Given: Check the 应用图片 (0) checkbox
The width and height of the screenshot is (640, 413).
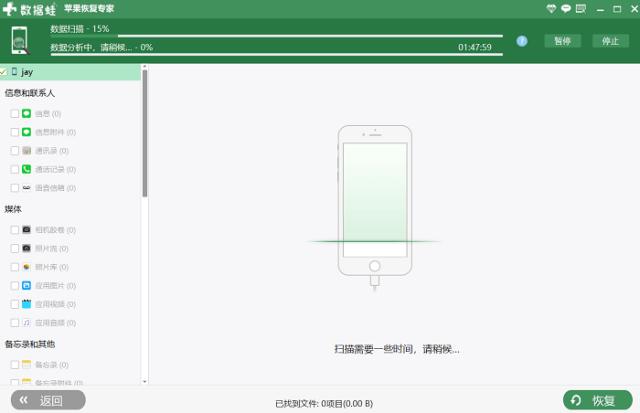Looking at the screenshot, I should [15, 285].
